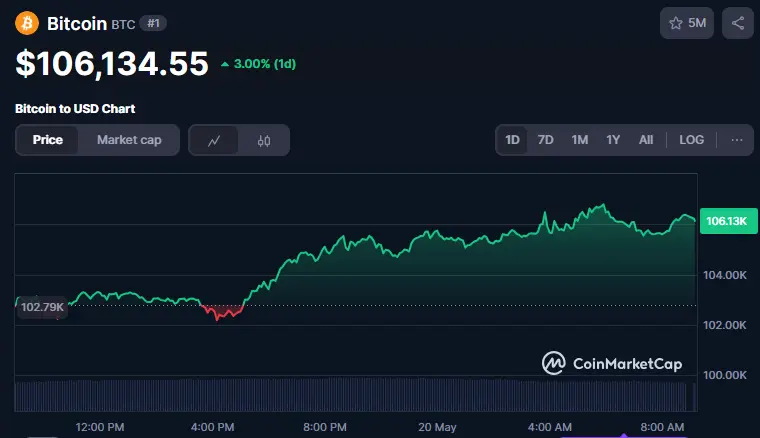Click the 102.79K opening price label
The height and width of the screenshot is (438, 760).
click(x=42, y=307)
